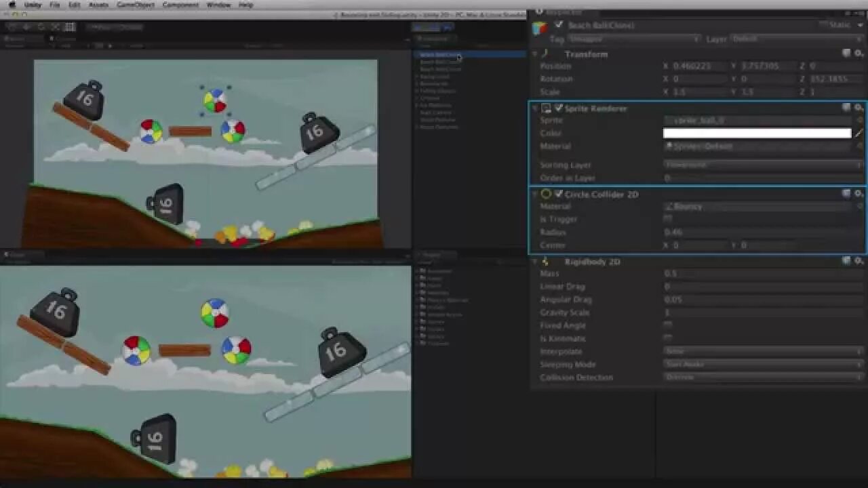Open the Apple menu
Screen dimensions: 868x488
(12, 5)
